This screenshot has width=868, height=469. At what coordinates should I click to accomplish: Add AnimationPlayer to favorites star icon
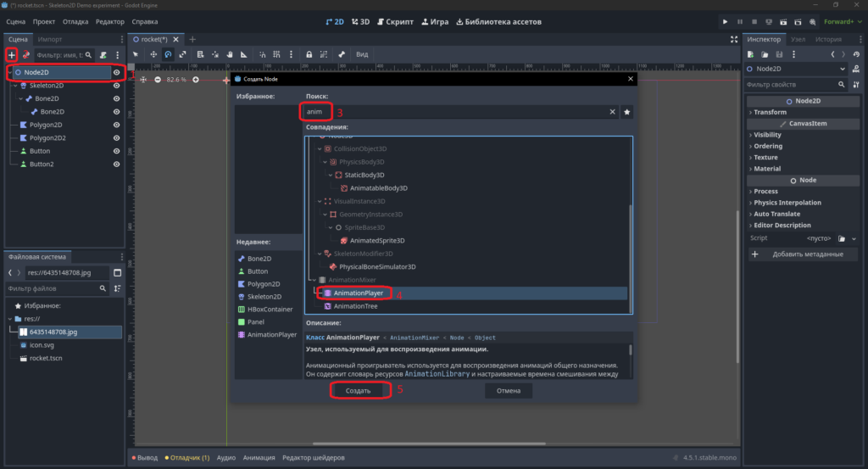[627, 112]
